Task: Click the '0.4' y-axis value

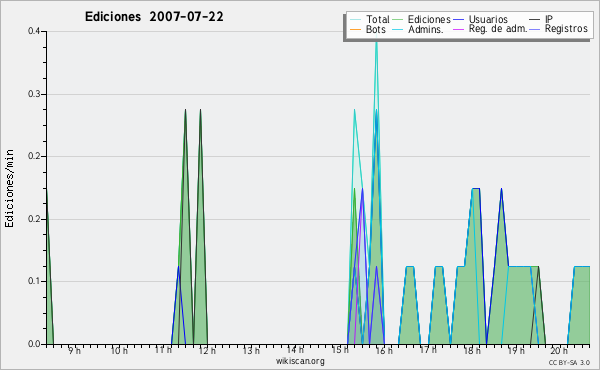Action: [34, 31]
